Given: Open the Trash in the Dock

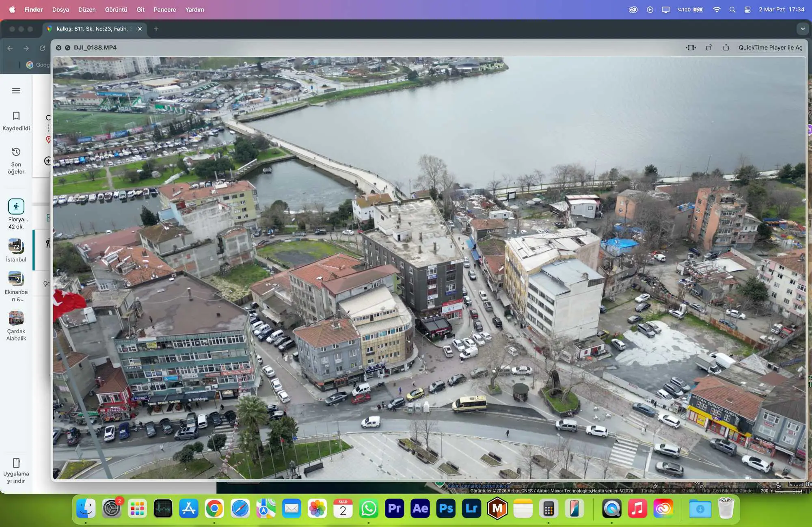Looking at the screenshot, I should pos(726,508).
